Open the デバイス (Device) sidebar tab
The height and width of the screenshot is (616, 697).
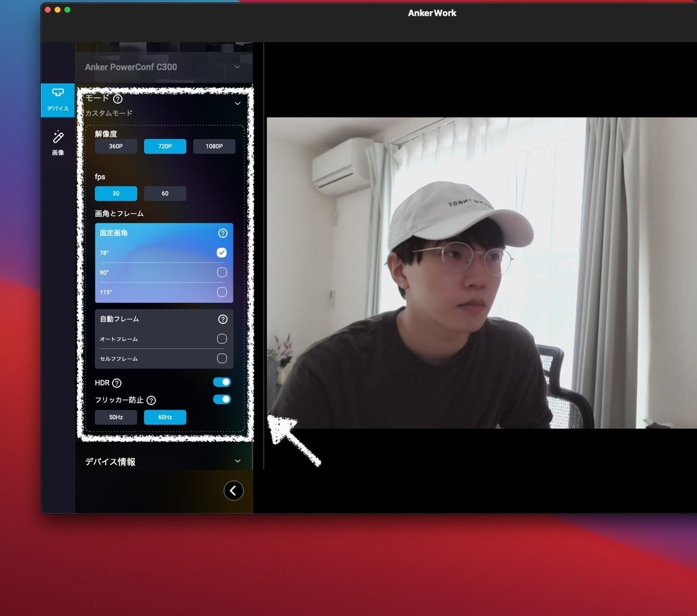click(58, 99)
